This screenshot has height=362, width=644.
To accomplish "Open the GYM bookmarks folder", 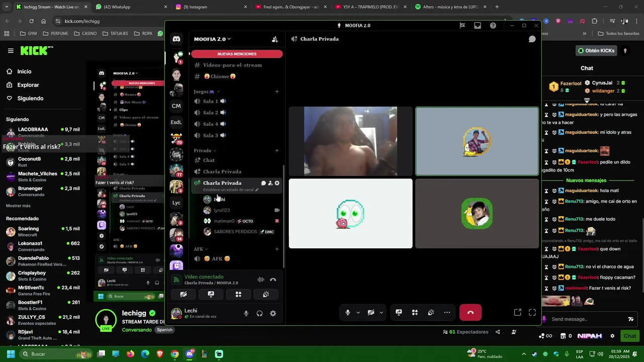I will coord(29,34).
